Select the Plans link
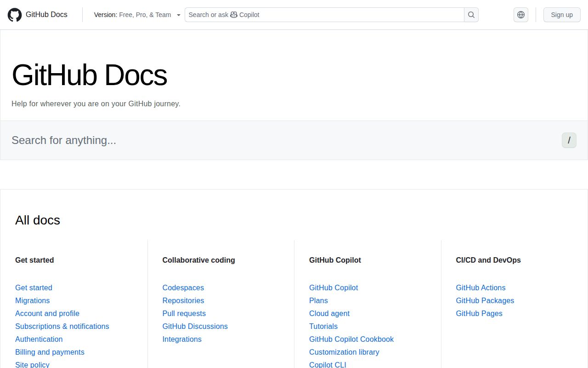Screen dimensions: 588x368 [x=318, y=300]
